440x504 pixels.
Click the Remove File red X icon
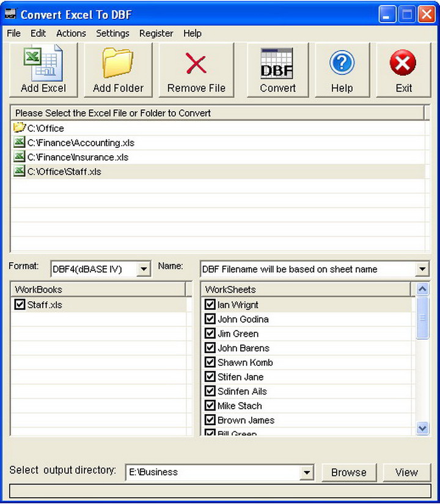196,64
